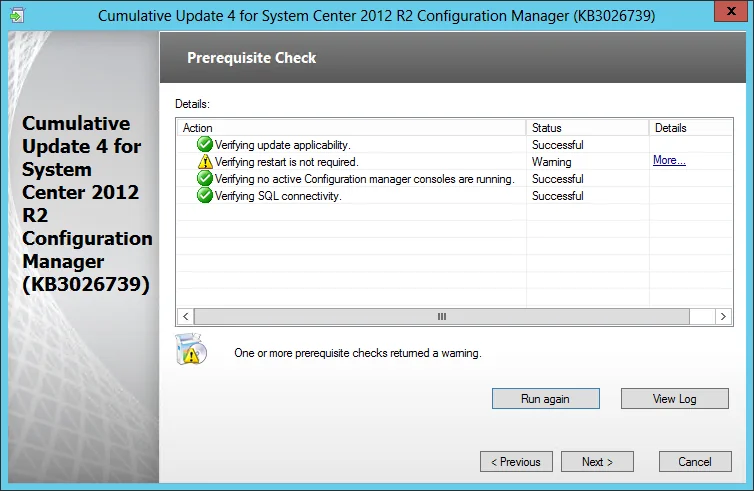Click the sidebar title 'Cumulative Update 4 for System Center'
Image resolution: width=754 pixels, height=491 pixels.
[x=87, y=203]
